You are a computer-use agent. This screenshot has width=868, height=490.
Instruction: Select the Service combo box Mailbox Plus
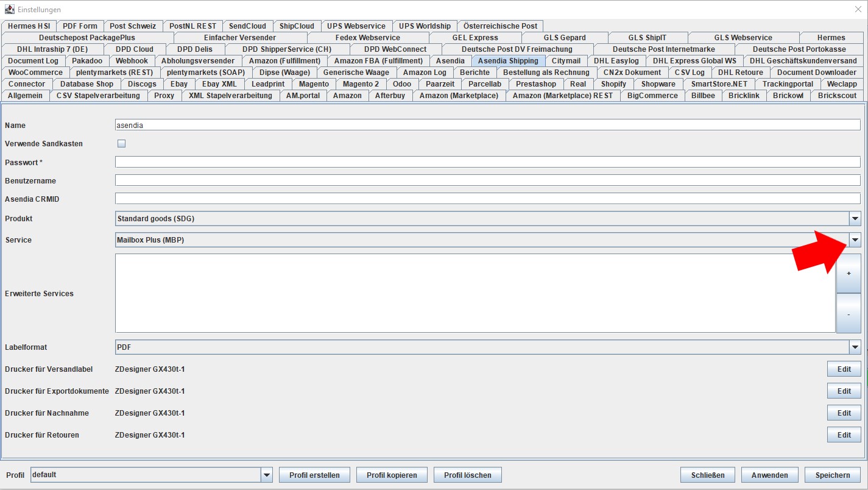pyautogui.click(x=488, y=240)
